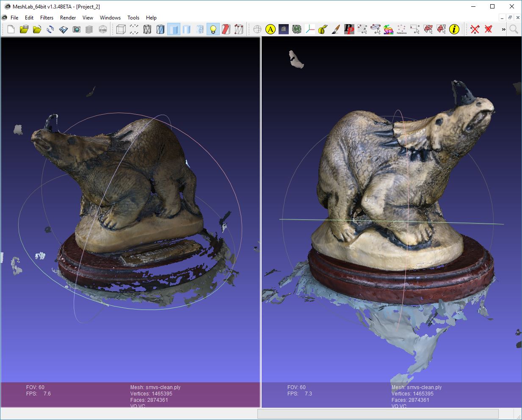
Task: Reload the current mesh
Action: tap(50, 29)
